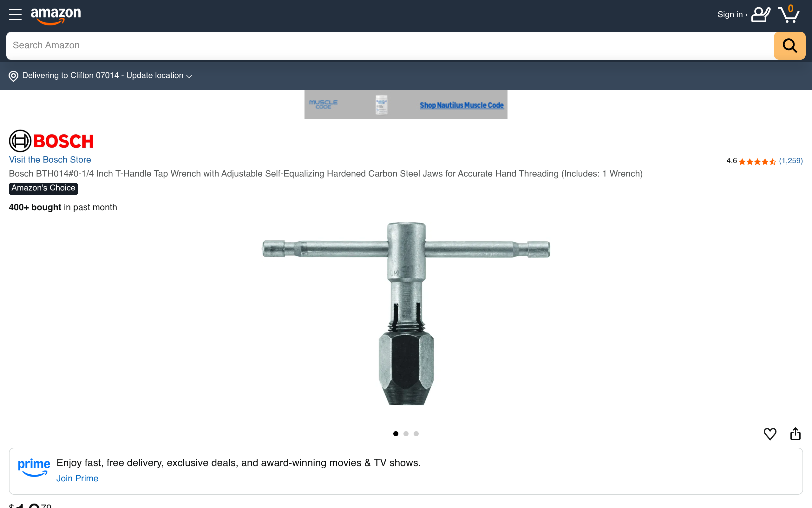
Task: Click the Prime logo in the banner
Action: point(34,467)
